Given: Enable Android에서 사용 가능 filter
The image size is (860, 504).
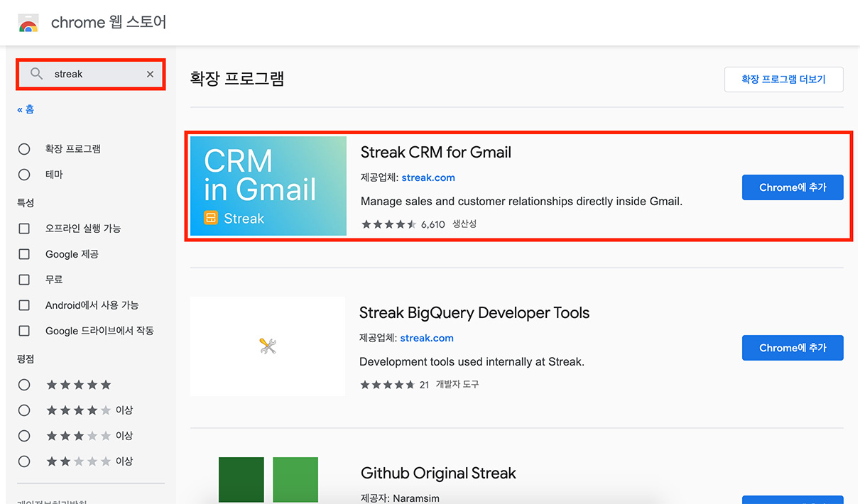Looking at the screenshot, I should [x=24, y=305].
